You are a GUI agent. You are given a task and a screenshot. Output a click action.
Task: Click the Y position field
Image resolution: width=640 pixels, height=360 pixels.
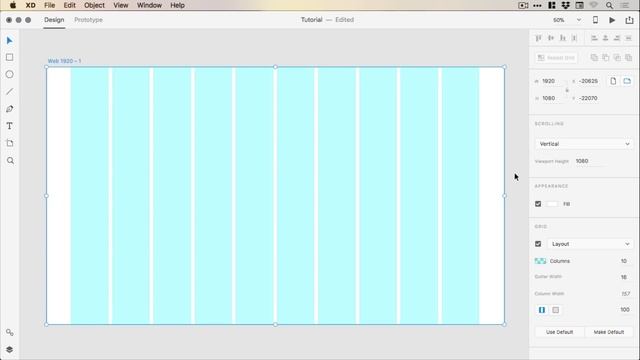click(x=590, y=98)
